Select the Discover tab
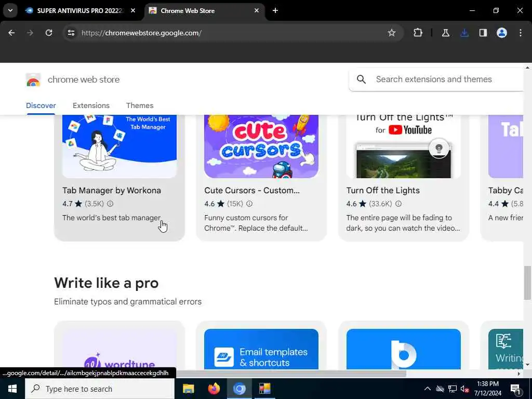 [x=41, y=105]
